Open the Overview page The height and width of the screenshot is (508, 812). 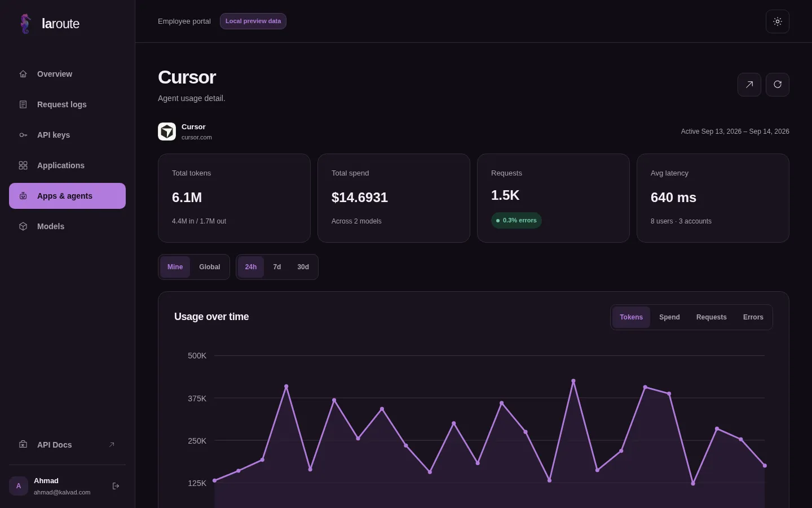pos(67,74)
